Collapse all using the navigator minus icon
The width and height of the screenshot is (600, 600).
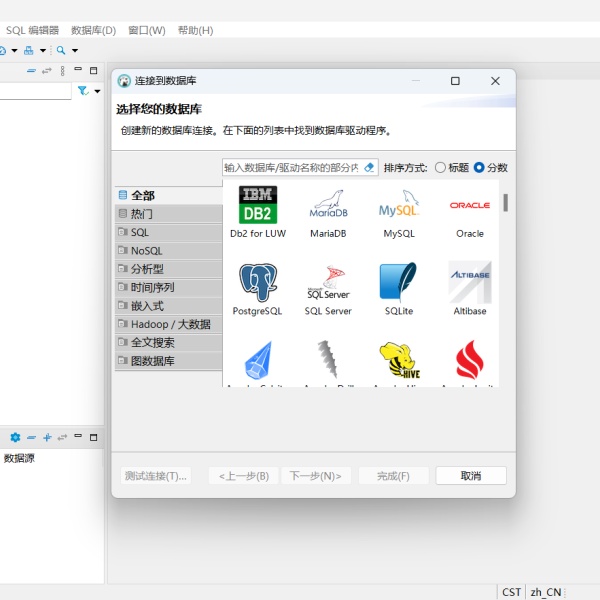pos(31,71)
